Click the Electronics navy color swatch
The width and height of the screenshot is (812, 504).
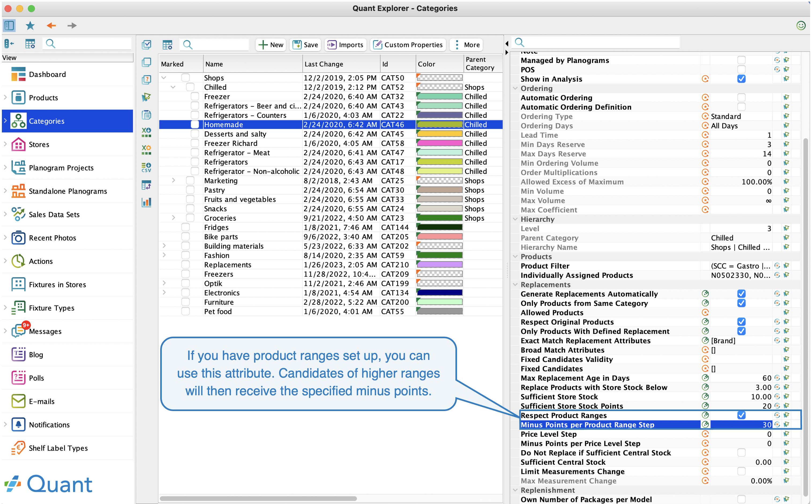click(440, 292)
